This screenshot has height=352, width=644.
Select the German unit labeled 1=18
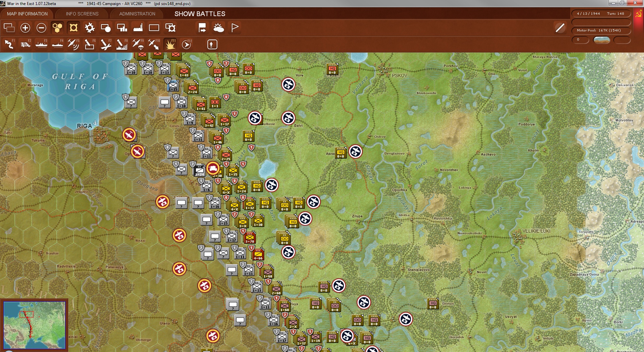[148, 68]
